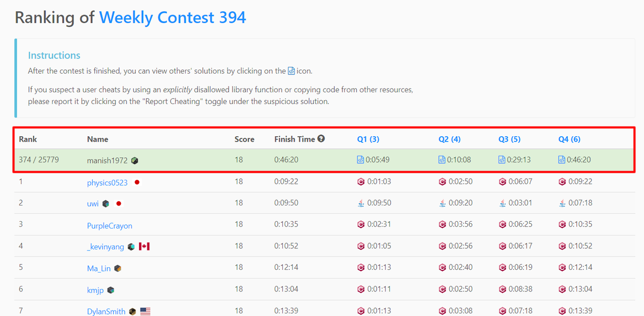View physics0523's Q3 C++ solution icon
Image resolution: width=644 pixels, height=316 pixels.
(x=502, y=182)
